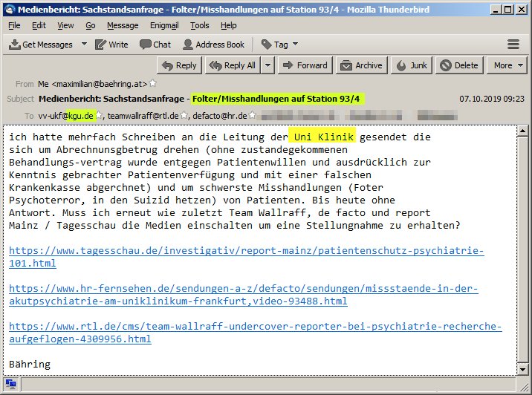Click recipient defacto@hr.de

(220, 116)
